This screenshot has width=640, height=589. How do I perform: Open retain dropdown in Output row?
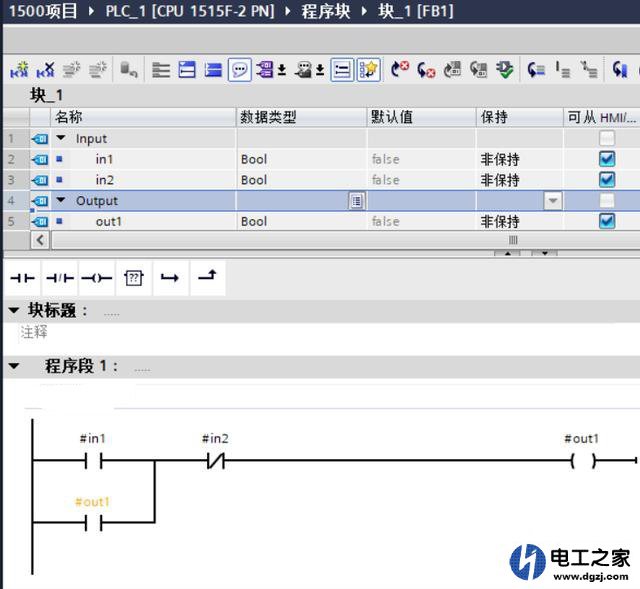coord(553,200)
